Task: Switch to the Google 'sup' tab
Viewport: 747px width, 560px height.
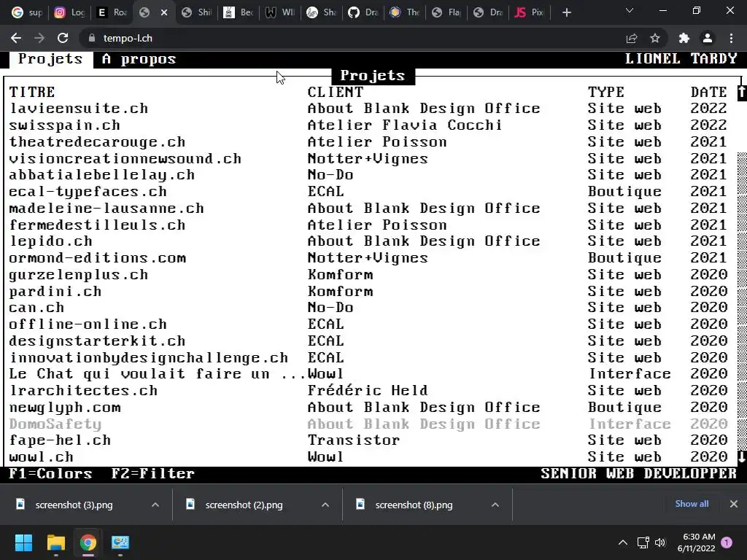Action: [x=27, y=12]
